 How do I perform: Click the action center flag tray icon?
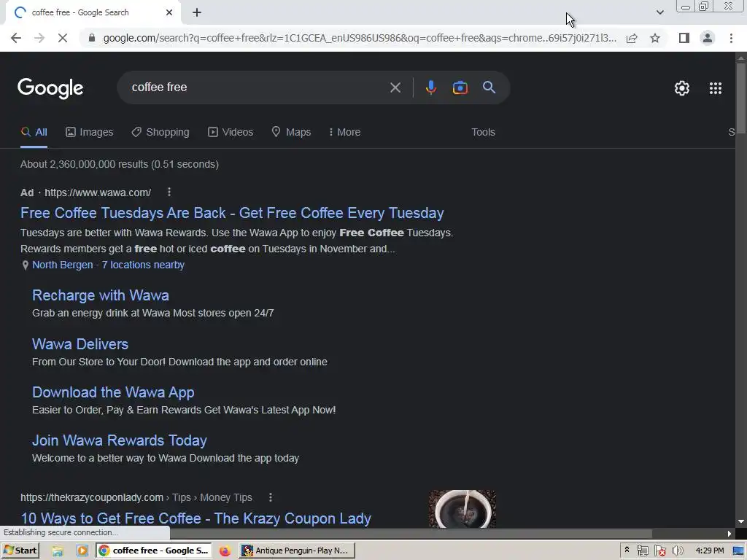(x=659, y=551)
